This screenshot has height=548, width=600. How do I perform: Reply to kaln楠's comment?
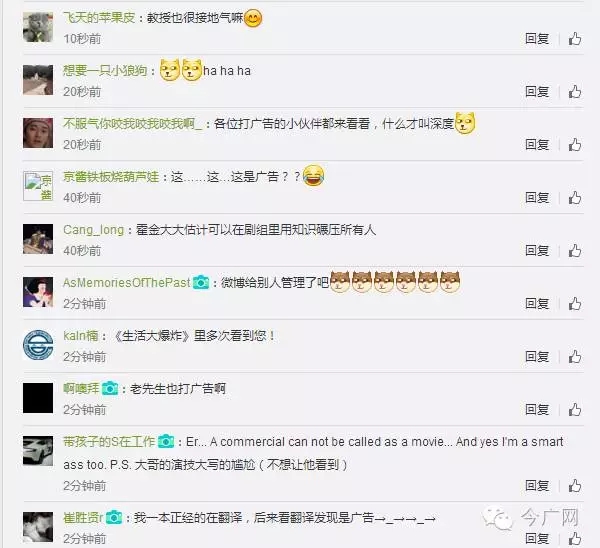[537, 357]
